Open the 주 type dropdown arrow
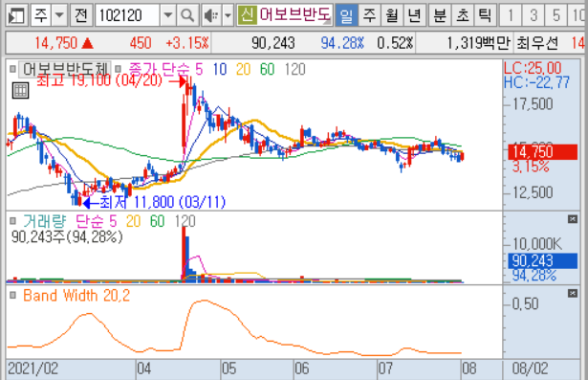Image resolution: width=588 pixels, height=380 pixels. point(59,15)
